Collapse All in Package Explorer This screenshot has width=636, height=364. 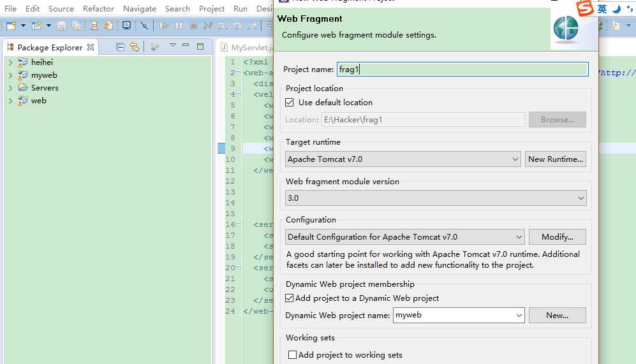[x=120, y=47]
